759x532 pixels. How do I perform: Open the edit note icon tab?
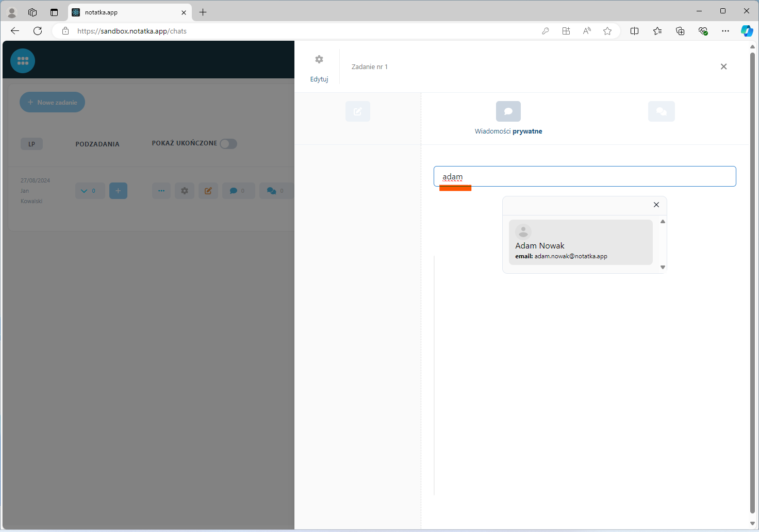point(358,111)
